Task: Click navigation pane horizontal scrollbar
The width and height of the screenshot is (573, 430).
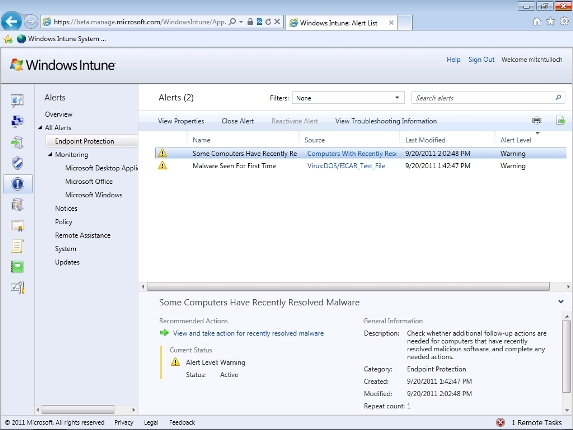Action: click(78, 410)
